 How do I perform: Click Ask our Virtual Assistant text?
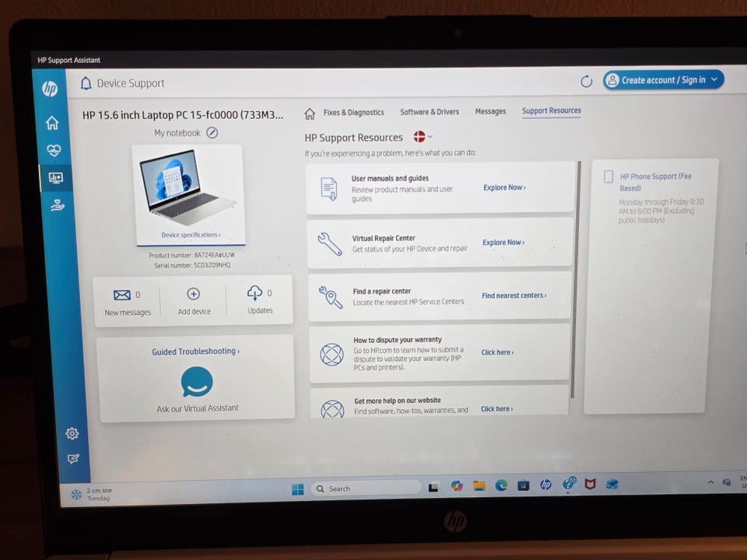coord(198,408)
